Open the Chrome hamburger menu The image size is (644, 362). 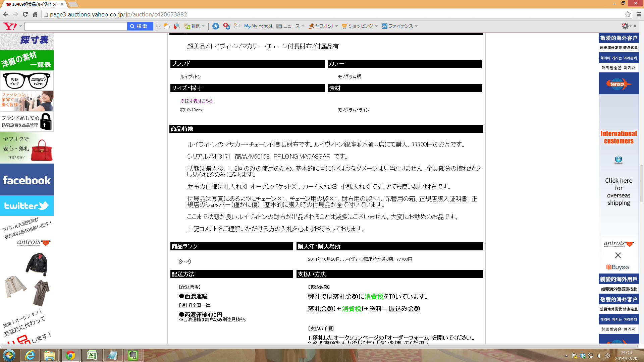pos(639,14)
